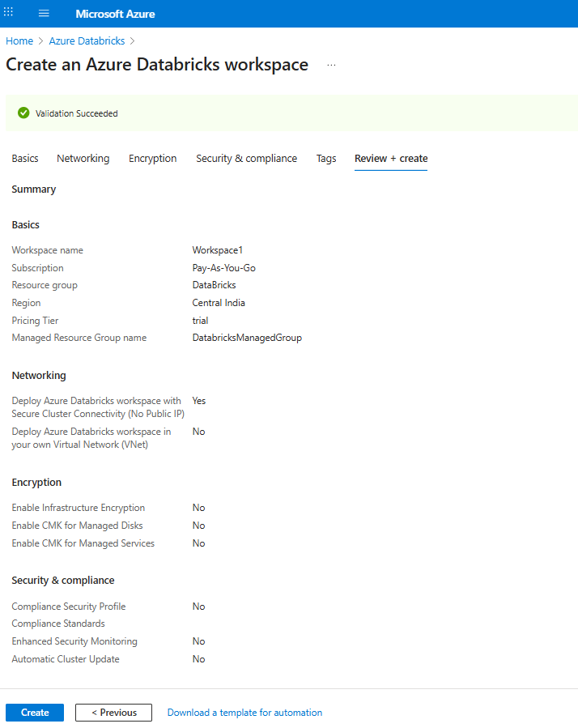The height and width of the screenshot is (728, 578).
Task: Click the Central India region value
Action: tap(219, 303)
